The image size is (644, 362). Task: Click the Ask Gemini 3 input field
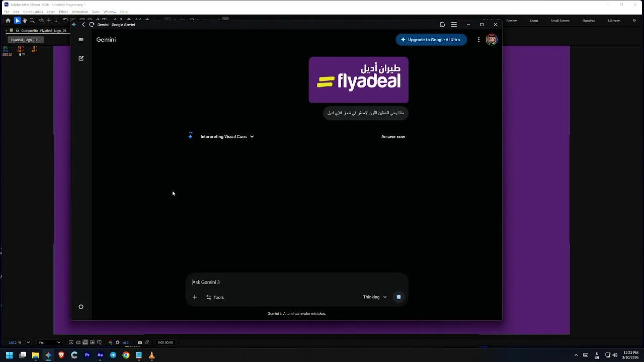point(297,282)
